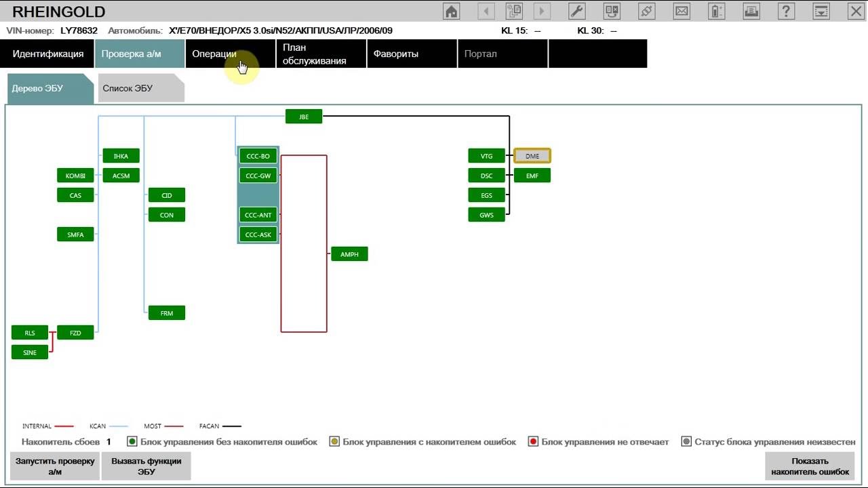Viewport: 868px width, 488px height.
Task: Click legend Блок управления с накопителем ошибок
Action: coord(429,442)
